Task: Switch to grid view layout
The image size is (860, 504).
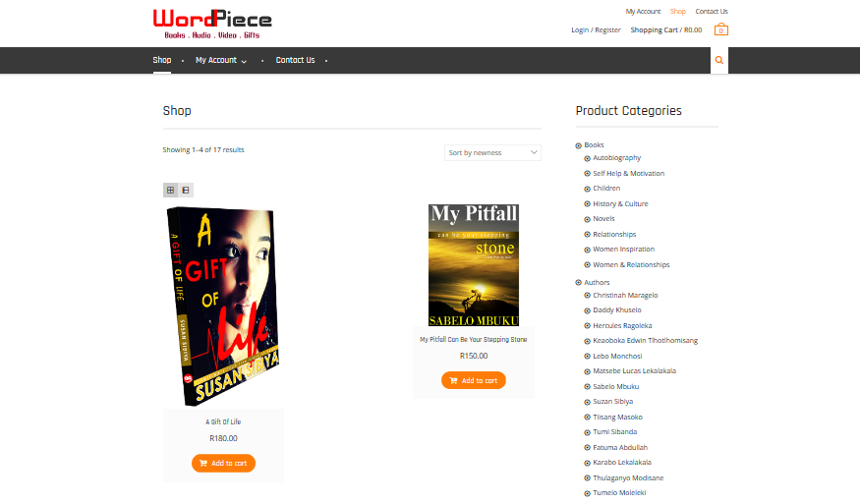Action: [171, 190]
